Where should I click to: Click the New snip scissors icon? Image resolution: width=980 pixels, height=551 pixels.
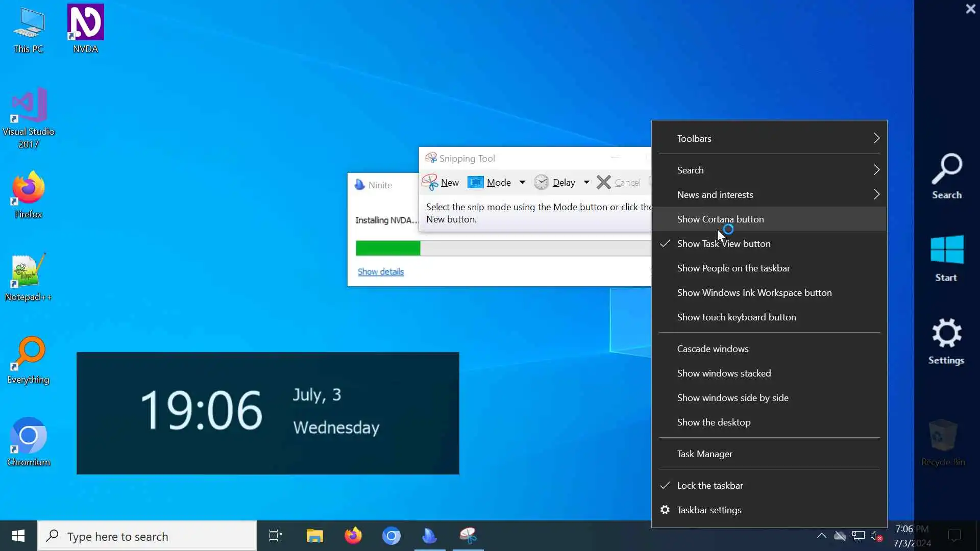[430, 182]
